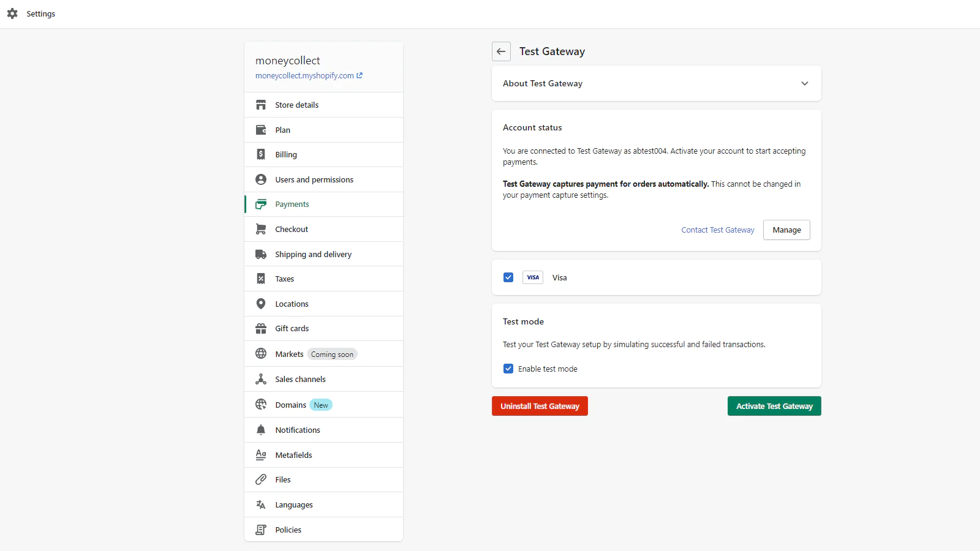This screenshot has height=551, width=980.
Task: Click the Settings label in the top bar
Action: 40,13
